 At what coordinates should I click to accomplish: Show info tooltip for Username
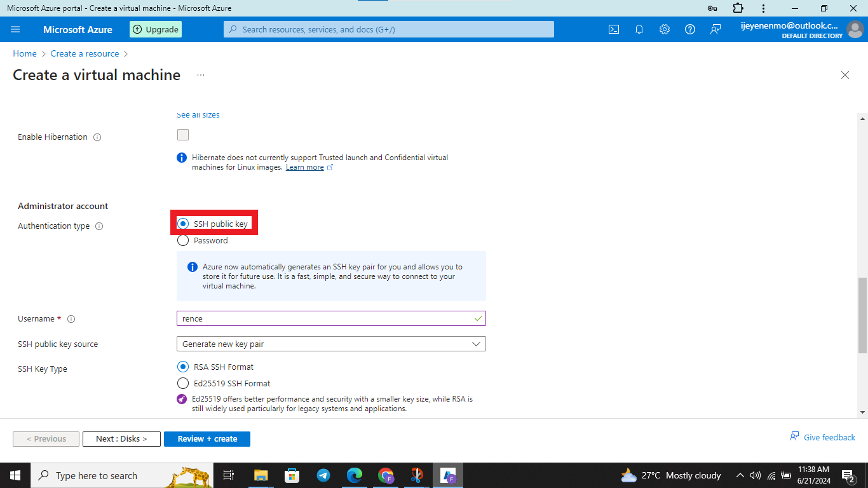click(x=71, y=319)
